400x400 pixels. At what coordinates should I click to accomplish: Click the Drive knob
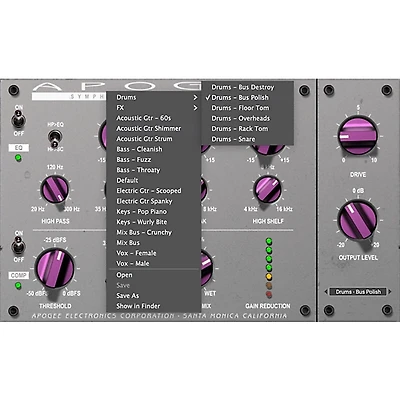358,136
